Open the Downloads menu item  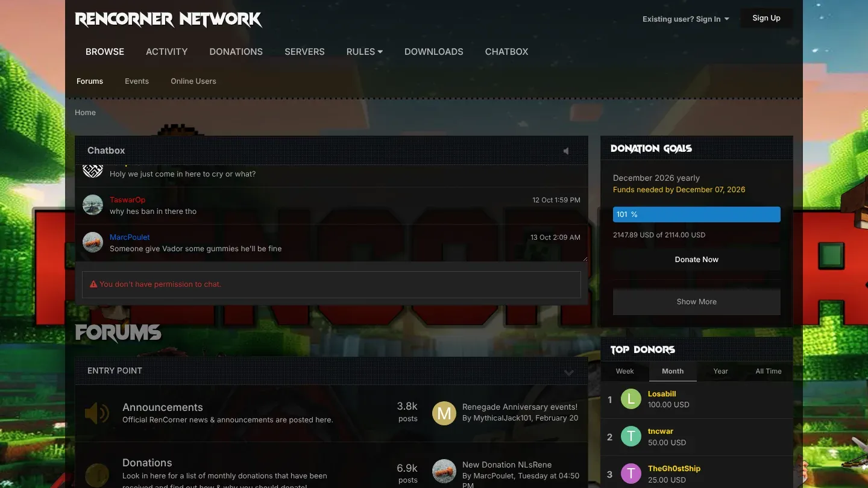(x=434, y=52)
